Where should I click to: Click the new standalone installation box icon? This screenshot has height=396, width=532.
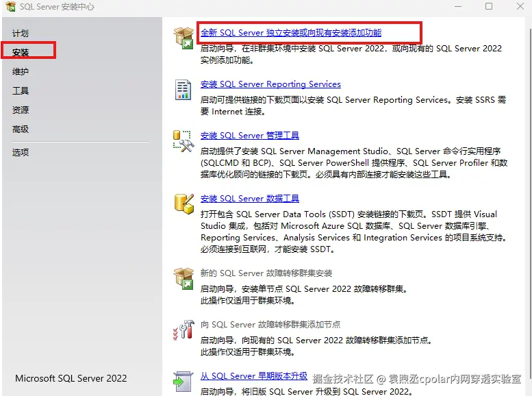pyautogui.click(x=183, y=38)
